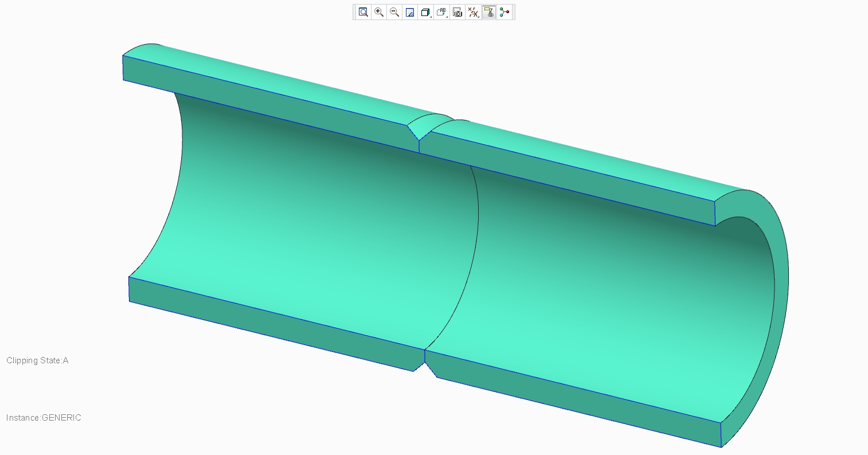Screen dimensions: 868x455
Task: Toggle annotation visibility in the viewport
Action: (x=488, y=12)
